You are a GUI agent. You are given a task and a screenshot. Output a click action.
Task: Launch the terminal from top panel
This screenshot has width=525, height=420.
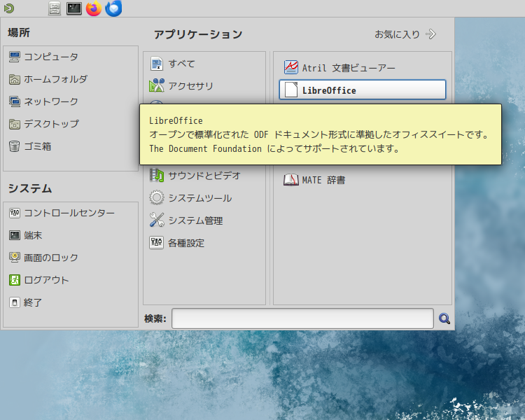click(74, 8)
